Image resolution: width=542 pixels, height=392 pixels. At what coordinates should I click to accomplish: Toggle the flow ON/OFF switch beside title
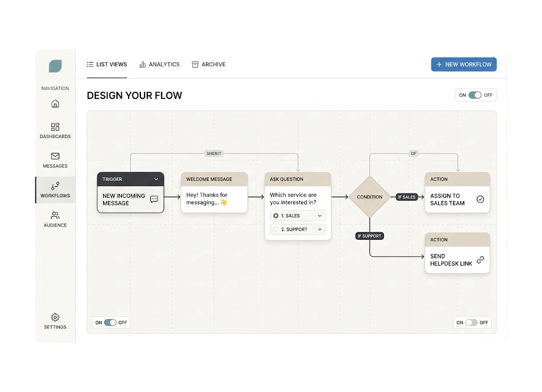click(x=475, y=95)
